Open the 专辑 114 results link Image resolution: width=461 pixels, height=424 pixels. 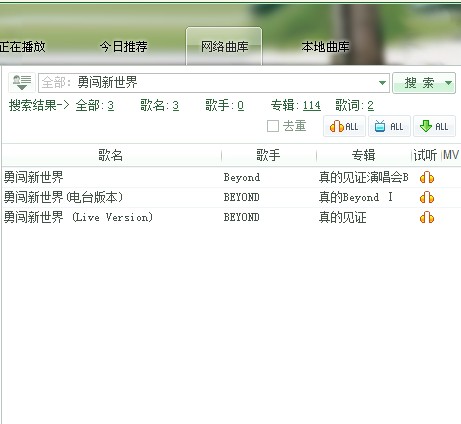311,106
